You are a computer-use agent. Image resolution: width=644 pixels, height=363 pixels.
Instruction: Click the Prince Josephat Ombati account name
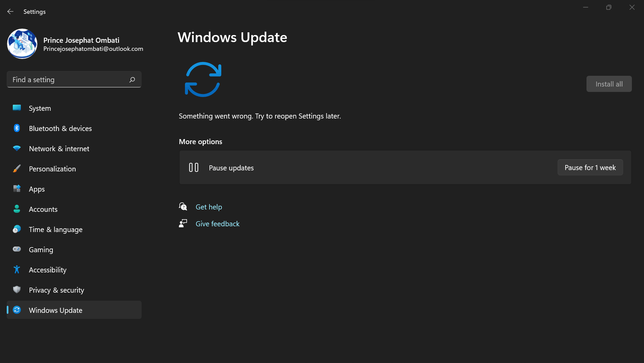[x=81, y=40]
